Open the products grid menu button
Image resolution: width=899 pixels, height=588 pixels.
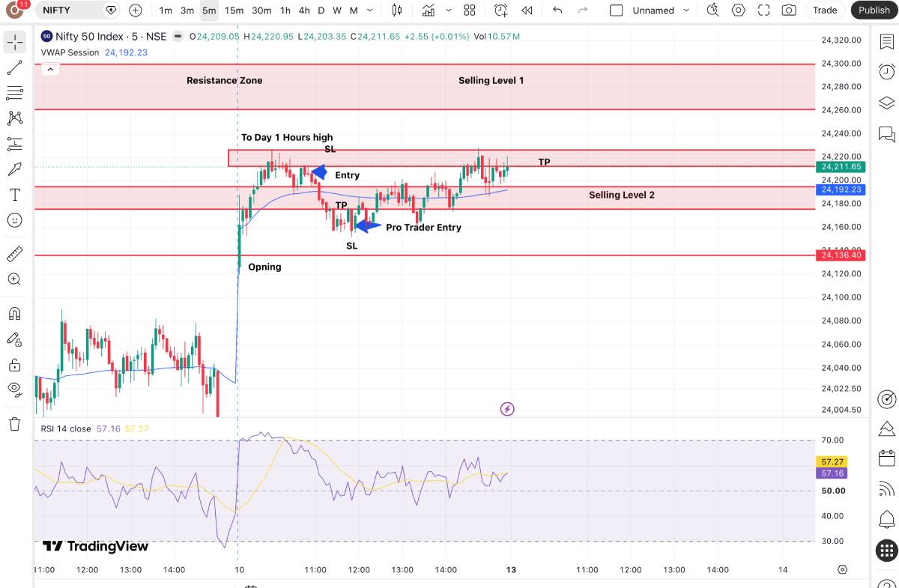point(887,551)
